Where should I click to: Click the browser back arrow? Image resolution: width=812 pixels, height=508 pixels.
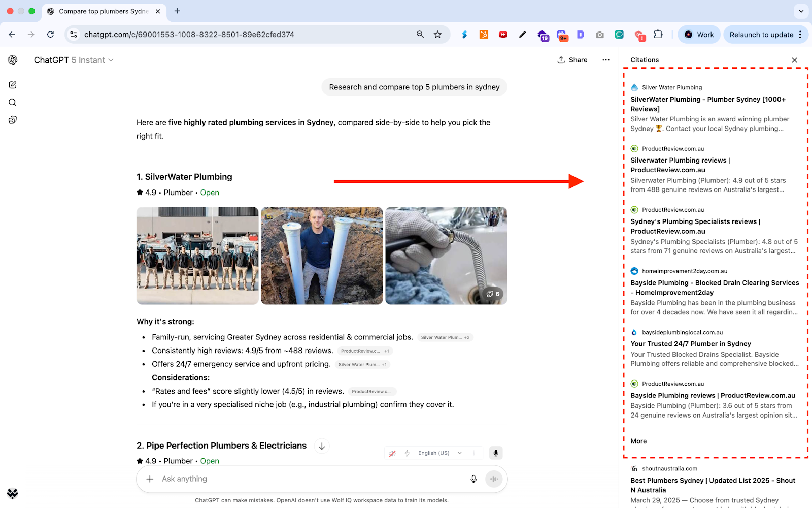pyautogui.click(x=12, y=35)
